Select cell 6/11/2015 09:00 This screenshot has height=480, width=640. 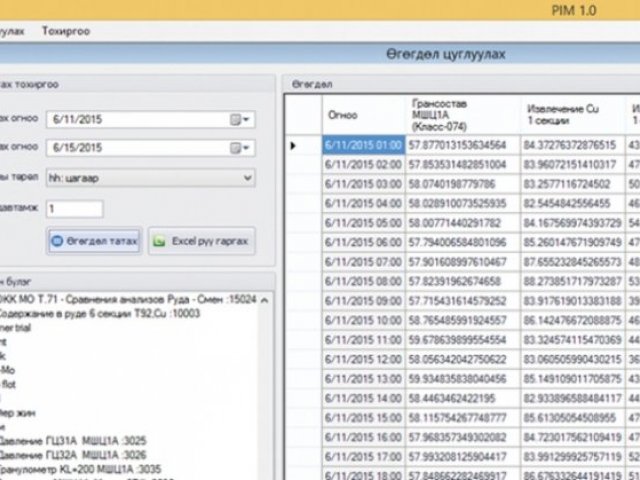(x=364, y=301)
